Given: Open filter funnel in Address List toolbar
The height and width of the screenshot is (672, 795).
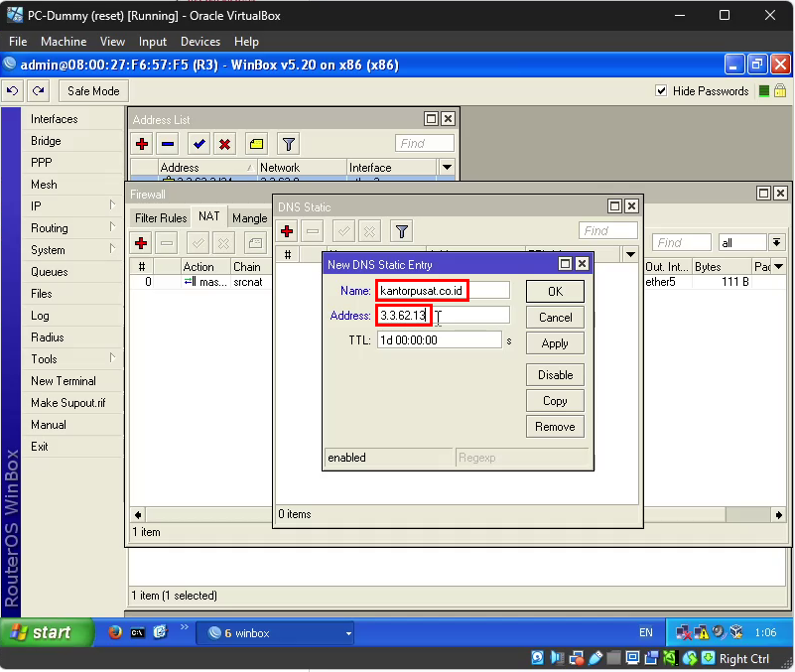Looking at the screenshot, I should 288,144.
